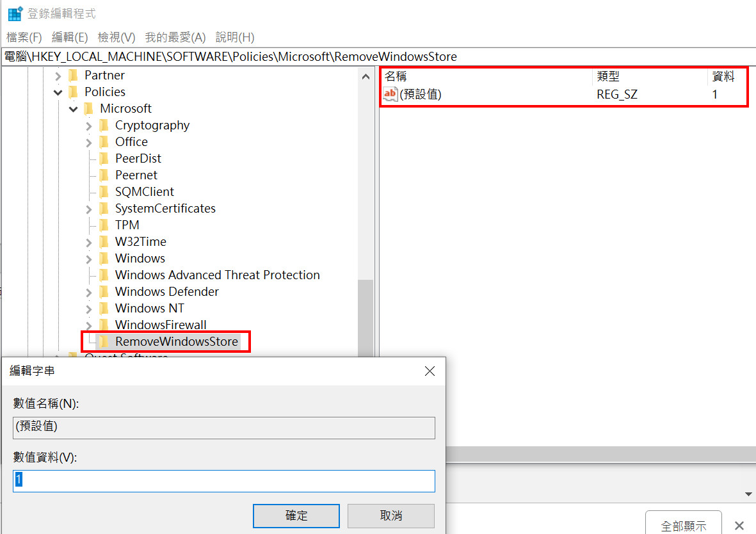Screen dimensions: 756x534
Task: Click the tree pane scroll up arrow
Action: [x=366, y=77]
